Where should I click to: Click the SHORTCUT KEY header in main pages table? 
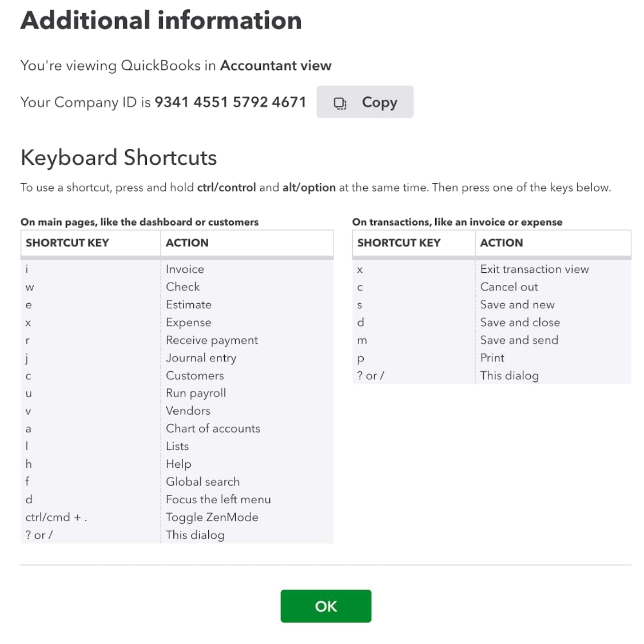pyautogui.click(x=67, y=243)
